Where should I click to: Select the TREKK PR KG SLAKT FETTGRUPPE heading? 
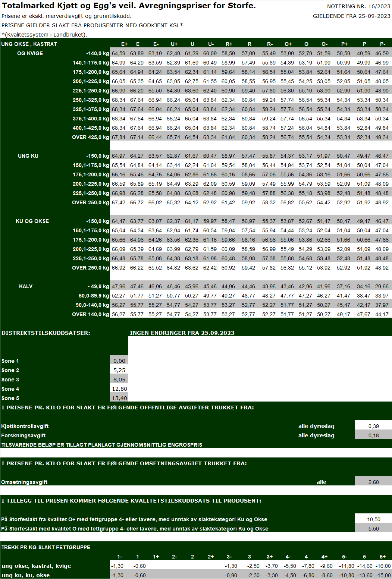click(x=46, y=547)
